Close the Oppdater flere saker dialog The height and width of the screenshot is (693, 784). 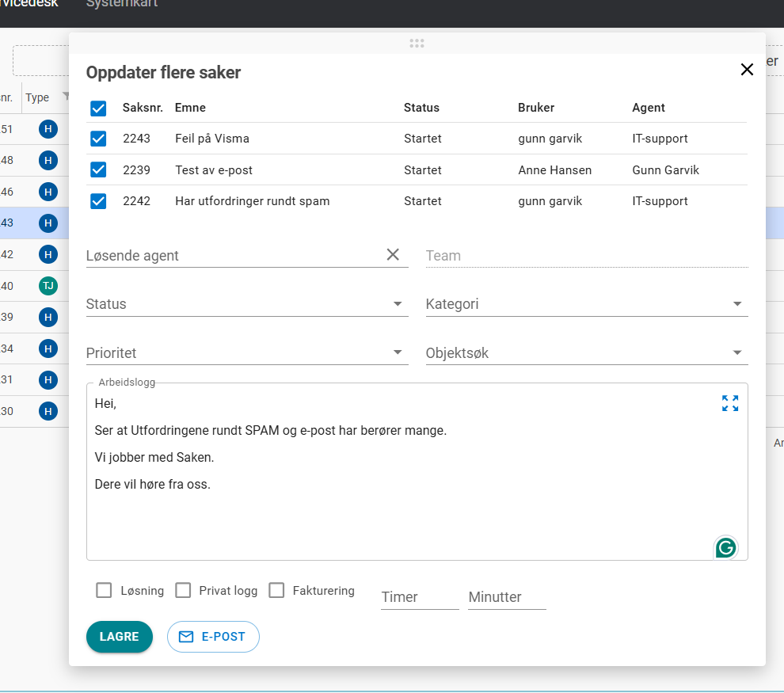tap(747, 70)
